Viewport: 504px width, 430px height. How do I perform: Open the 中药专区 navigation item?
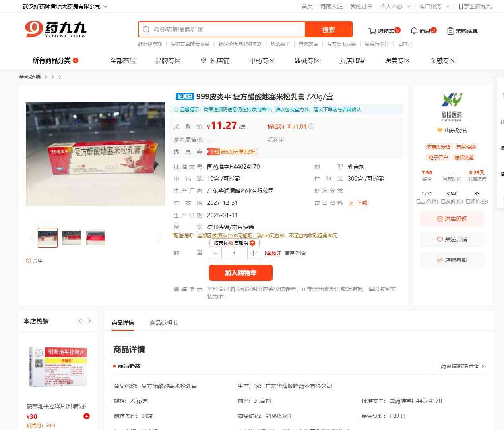pos(262,60)
